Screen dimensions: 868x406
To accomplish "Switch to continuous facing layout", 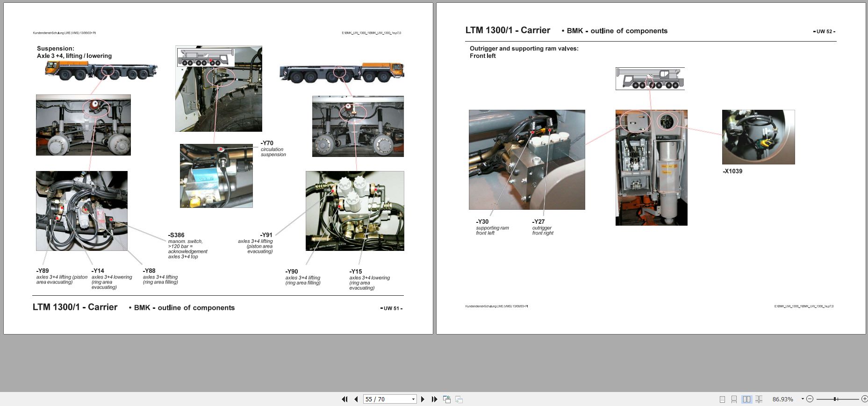I will click(x=759, y=399).
